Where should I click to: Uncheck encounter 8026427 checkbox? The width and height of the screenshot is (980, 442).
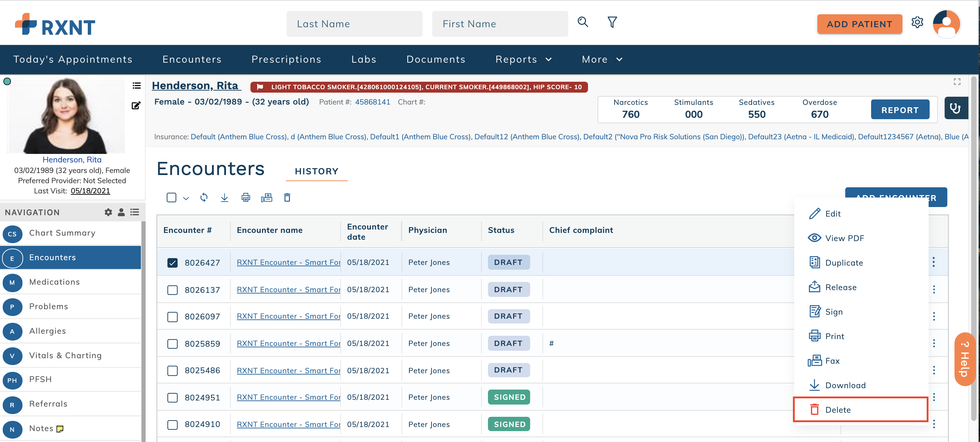172,263
